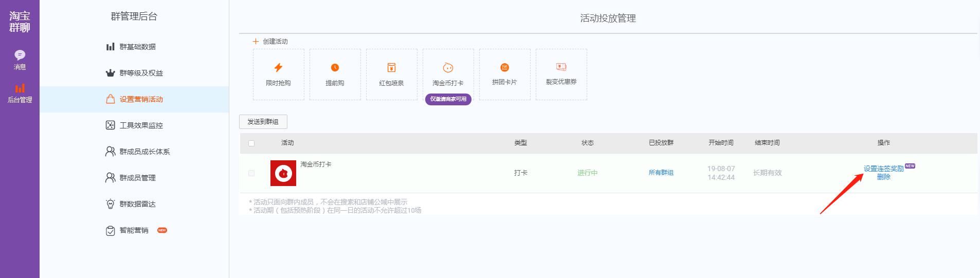Click the 群等级及权益 crown icon
This screenshot has height=278, width=980.
point(110,73)
